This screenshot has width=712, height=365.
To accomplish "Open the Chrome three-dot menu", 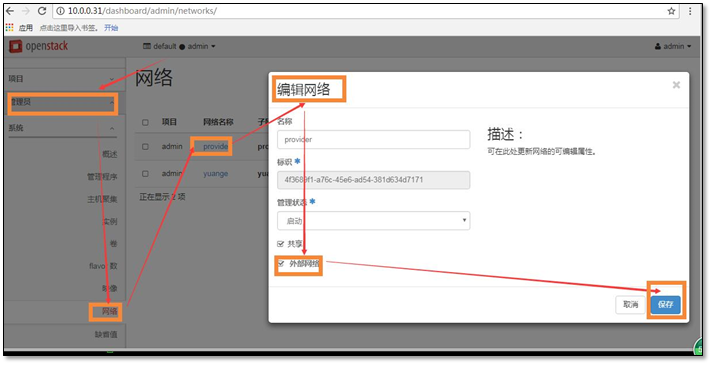I will (x=690, y=11).
